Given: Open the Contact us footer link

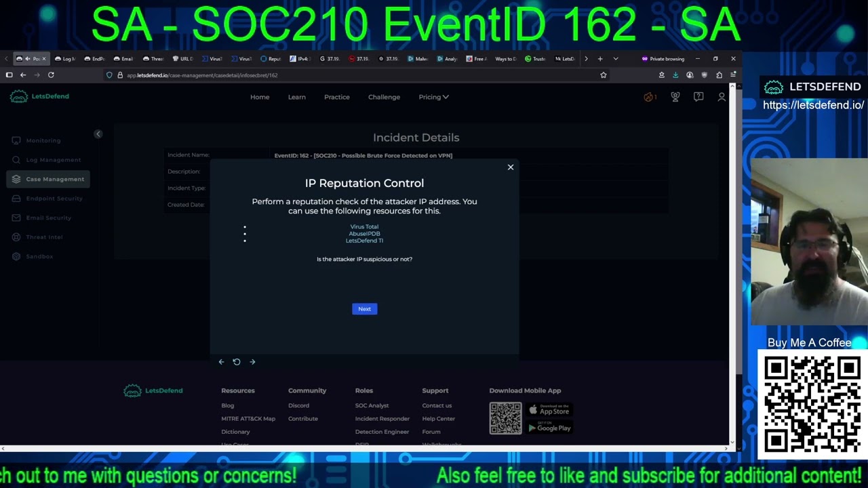Looking at the screenshot, I should point(437,406).
